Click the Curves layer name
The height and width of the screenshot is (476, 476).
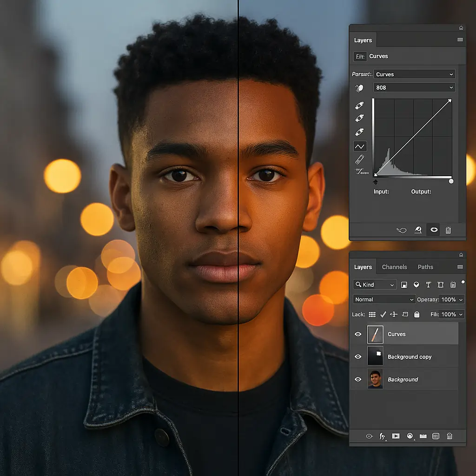397,334
